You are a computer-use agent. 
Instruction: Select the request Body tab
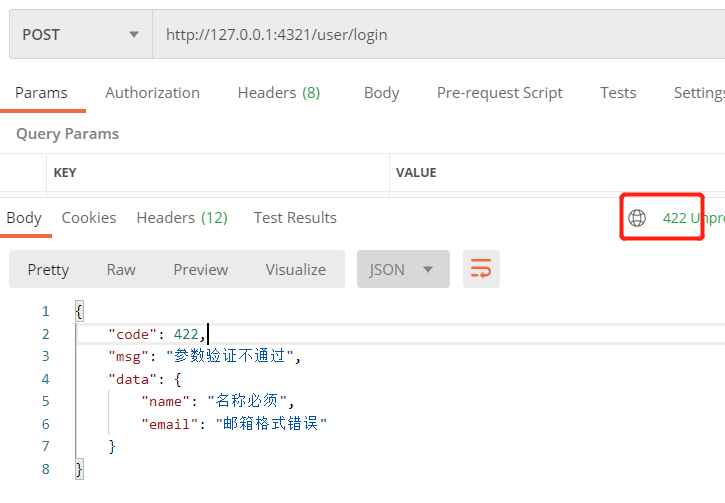click(x=381, y=93)
